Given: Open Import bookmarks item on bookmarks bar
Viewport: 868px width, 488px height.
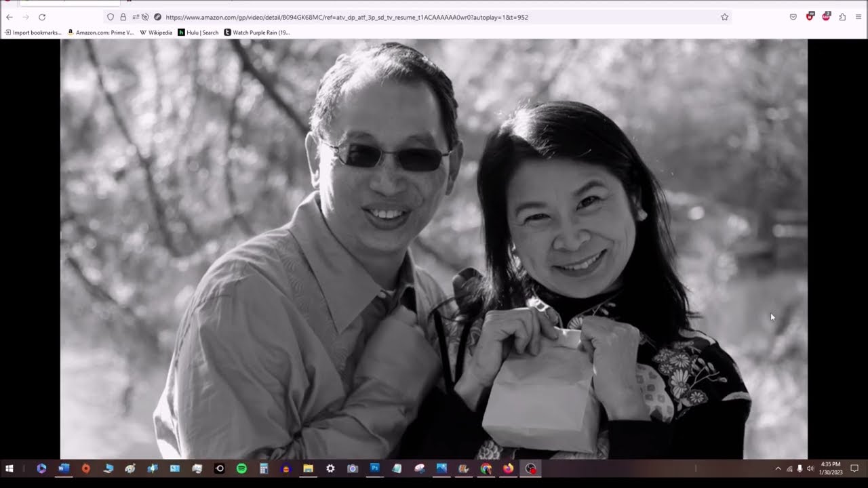Looking at the screenshot, I should (33, 33).
